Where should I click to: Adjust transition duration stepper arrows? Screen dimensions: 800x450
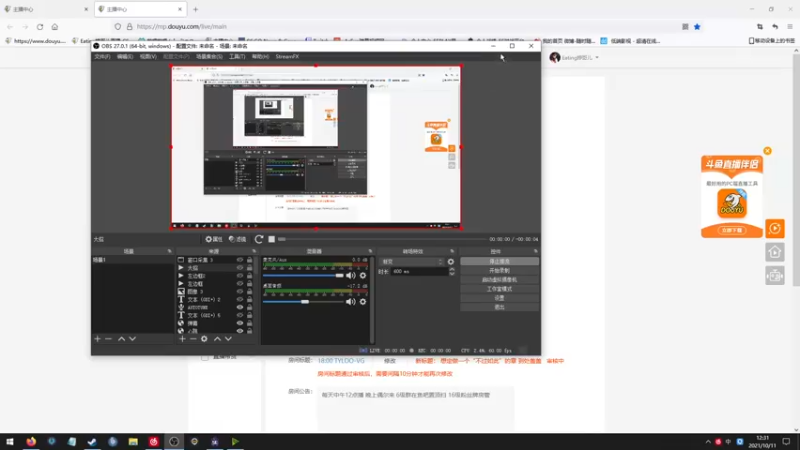point(452,272)
